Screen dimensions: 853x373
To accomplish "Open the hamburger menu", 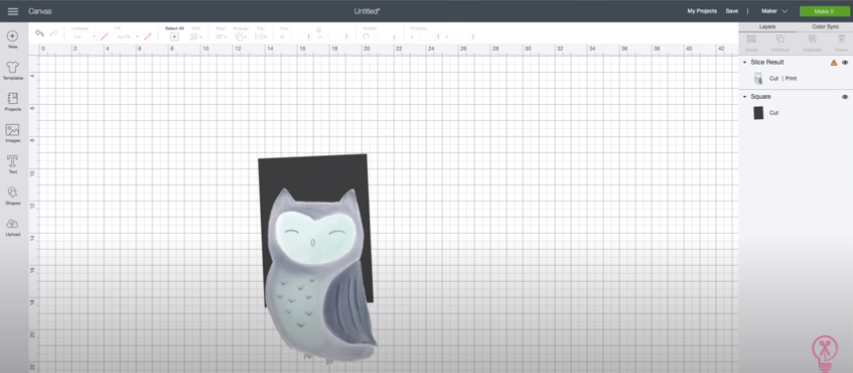I will (x=13, y=11).
